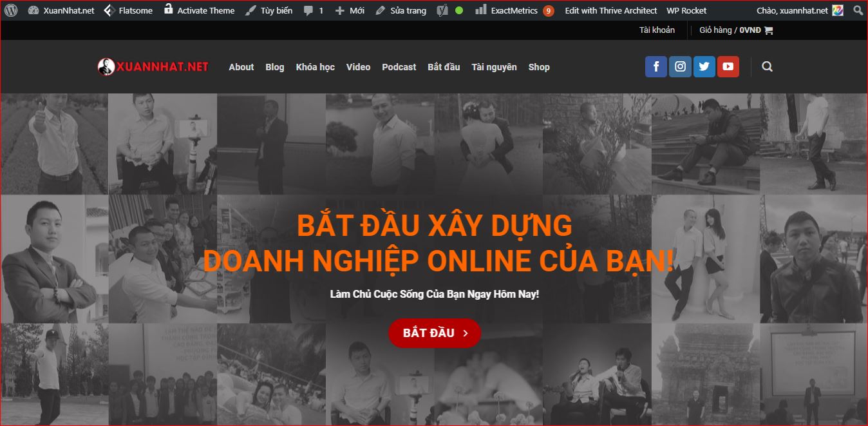The width and height of the screenshot is (868, 426).
Task: Visit the Twitter social icon link
Action: [704, 66]
